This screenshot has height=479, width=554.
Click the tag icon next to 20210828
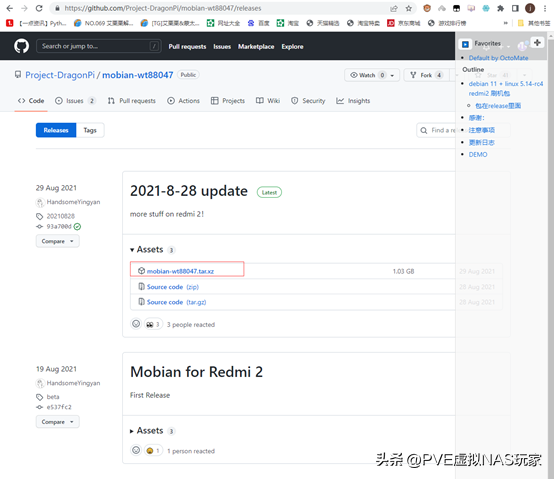[40, 216]
